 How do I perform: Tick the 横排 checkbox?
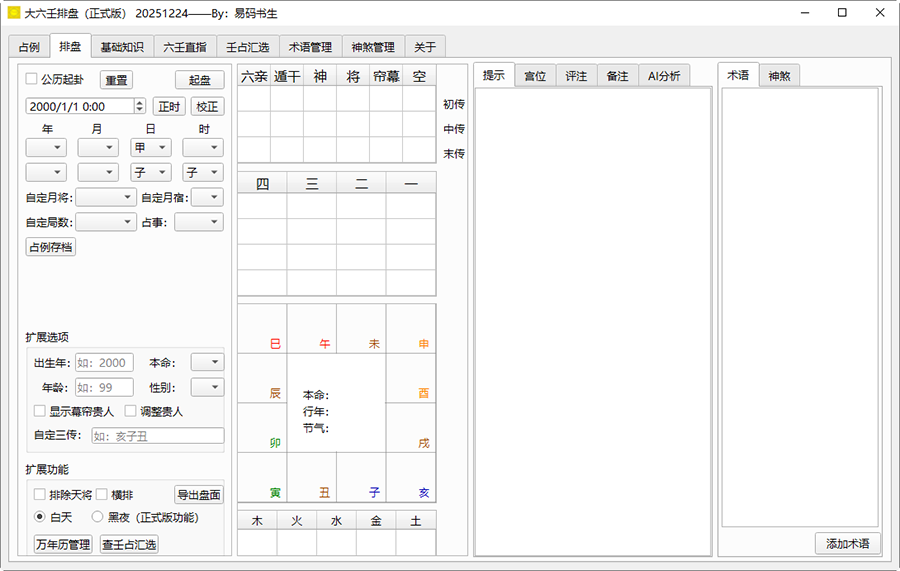(102, 494)
